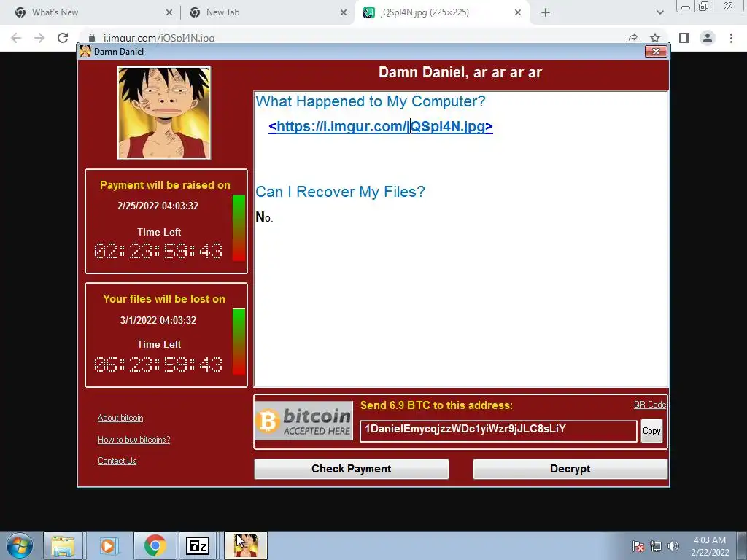747x560 pixels.
Task: Open the volume speaker tray icon
Action: [x=673, y=546]
